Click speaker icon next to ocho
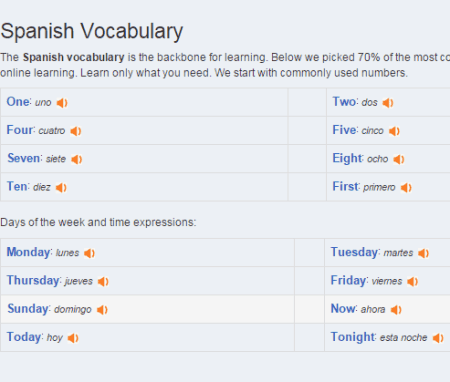Viewport: 450px width, 382px height. point(399,159)
